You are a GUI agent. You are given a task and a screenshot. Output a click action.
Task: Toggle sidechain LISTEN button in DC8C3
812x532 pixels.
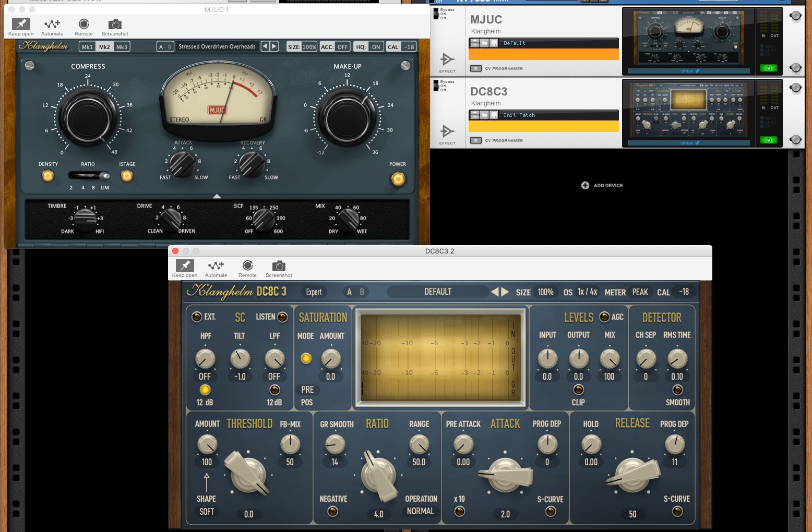coord(282,317)
